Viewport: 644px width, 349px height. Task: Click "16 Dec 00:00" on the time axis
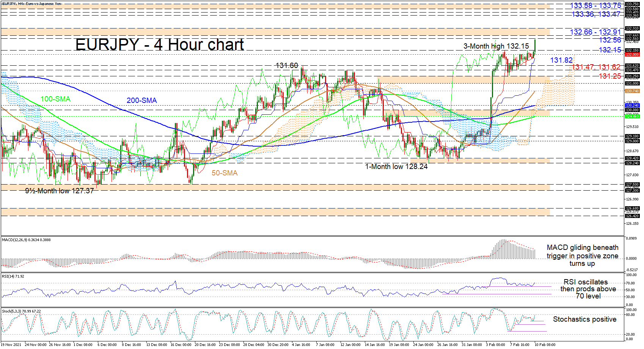click(181, 344)
